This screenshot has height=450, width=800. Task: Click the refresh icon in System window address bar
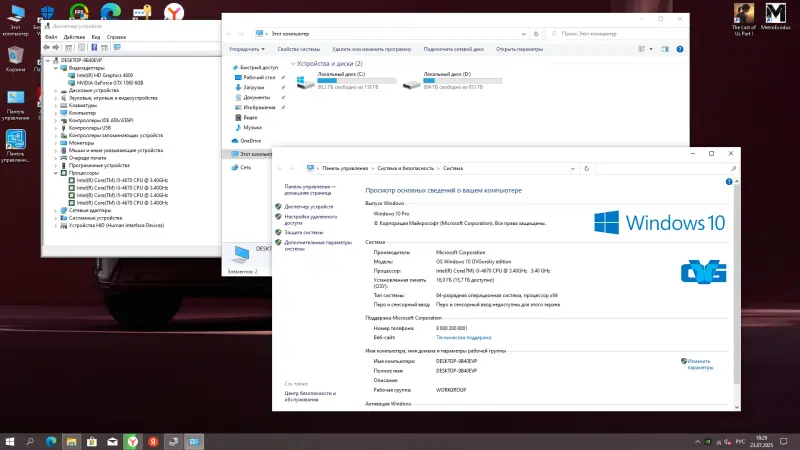586,168
